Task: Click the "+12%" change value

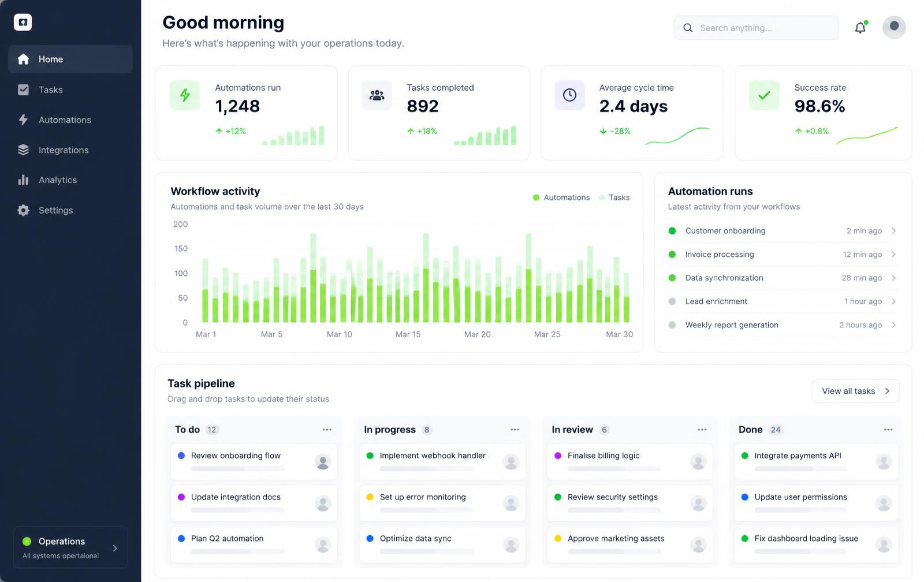Action: [x=236, y=131]
